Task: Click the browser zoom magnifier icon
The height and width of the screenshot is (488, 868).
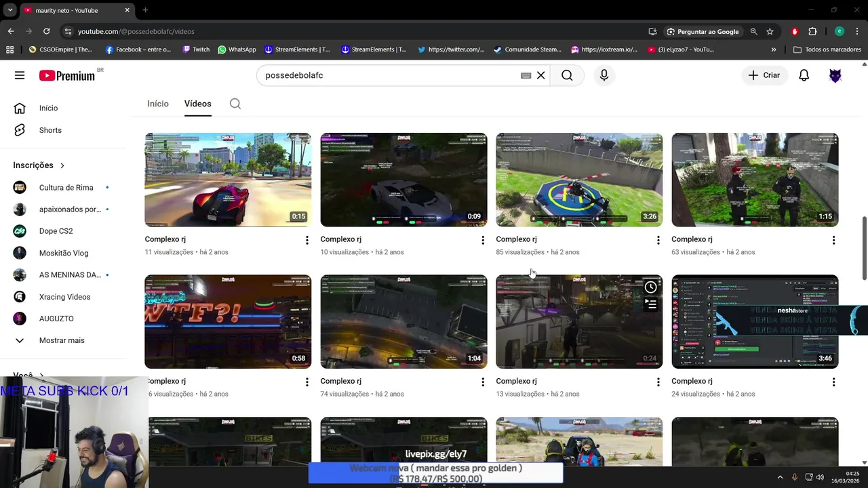Action: (x=753, y=31)
